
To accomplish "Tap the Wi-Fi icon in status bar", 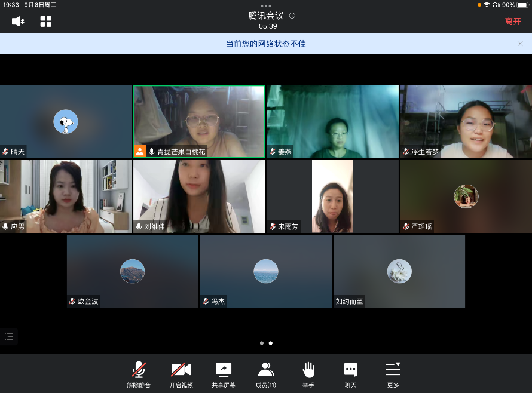I will pyautogui.click(x=487, y=5).
